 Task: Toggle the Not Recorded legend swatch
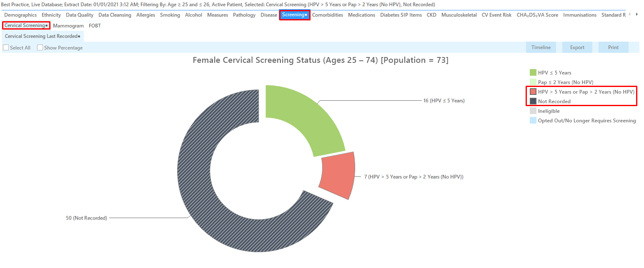coord(533,101)
